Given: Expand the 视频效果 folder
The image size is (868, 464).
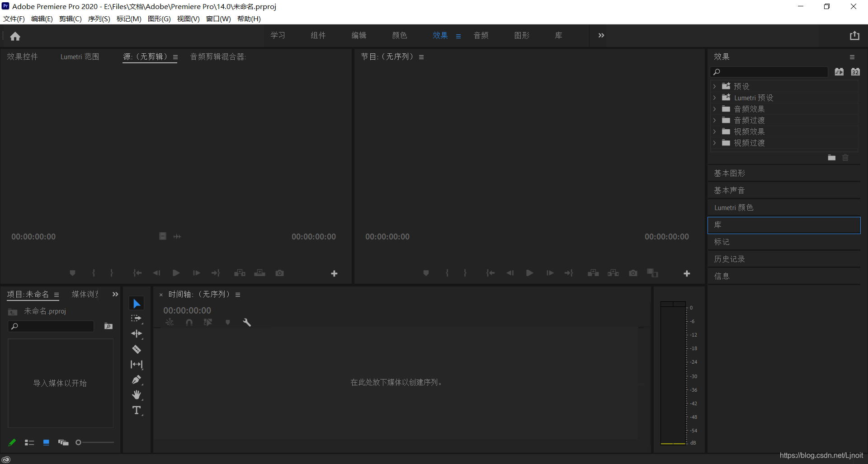Looking at the screenshot, I should (x=714, y=131).
